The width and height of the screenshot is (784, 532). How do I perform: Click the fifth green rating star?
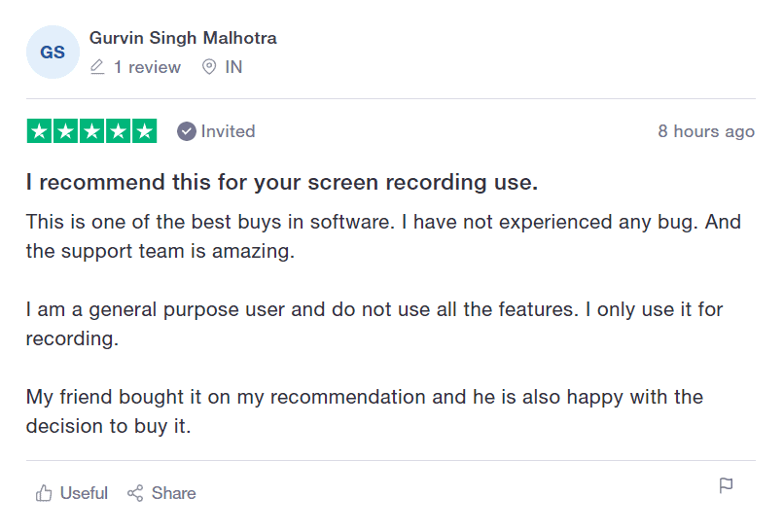[x=145, y=131]
